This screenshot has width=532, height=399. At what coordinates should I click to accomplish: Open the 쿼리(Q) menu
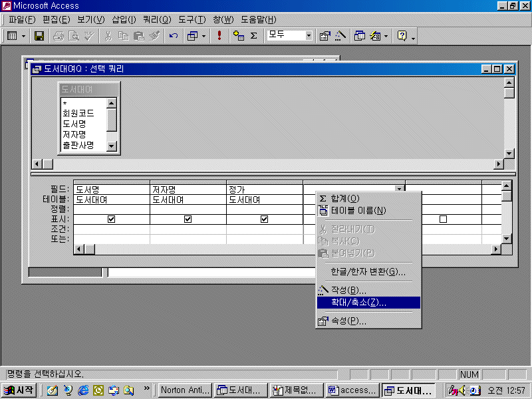click(x=157, y=20)
